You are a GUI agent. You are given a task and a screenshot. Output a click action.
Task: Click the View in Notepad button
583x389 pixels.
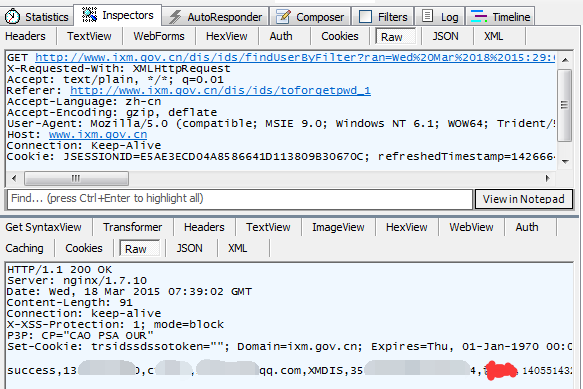point(524,199)
